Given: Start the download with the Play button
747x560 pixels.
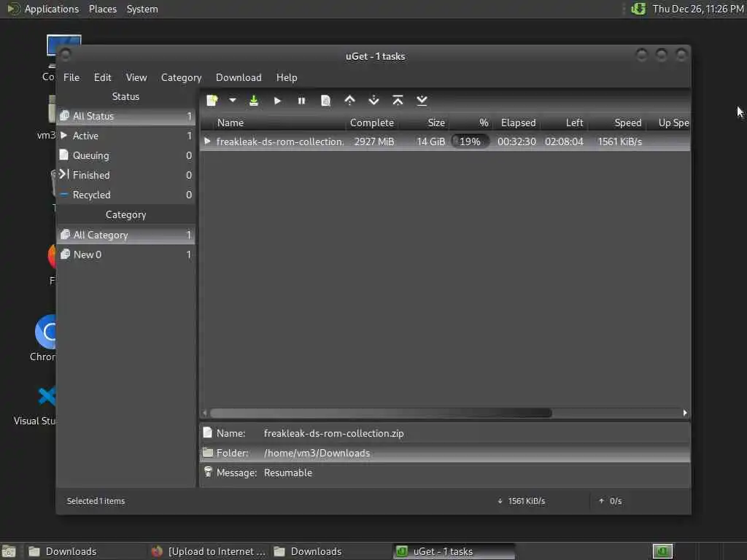Looking at the screenshot, I should (277, 101).
